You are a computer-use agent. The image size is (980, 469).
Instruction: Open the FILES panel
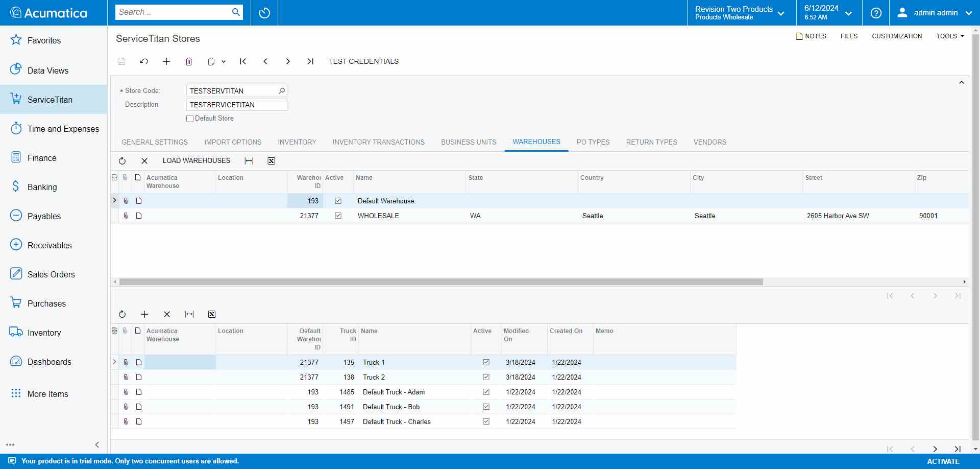point(849,36)
